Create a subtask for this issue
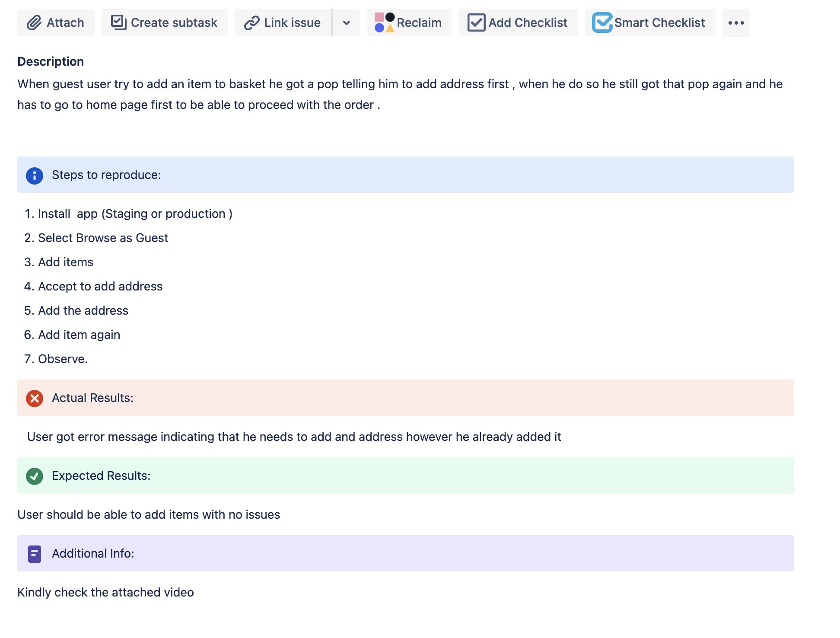 click(164, 22)
